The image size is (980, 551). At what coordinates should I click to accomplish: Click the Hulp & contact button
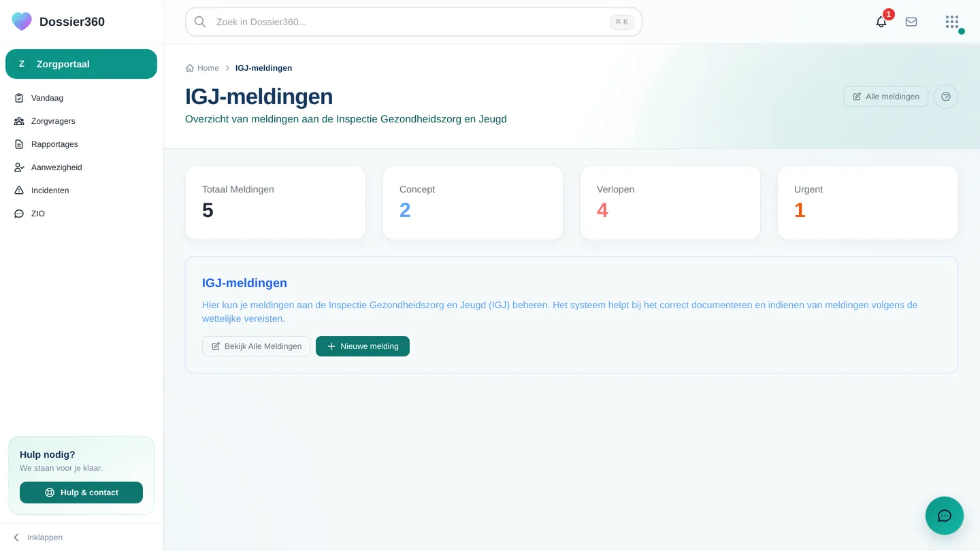(x=81, y=492)
